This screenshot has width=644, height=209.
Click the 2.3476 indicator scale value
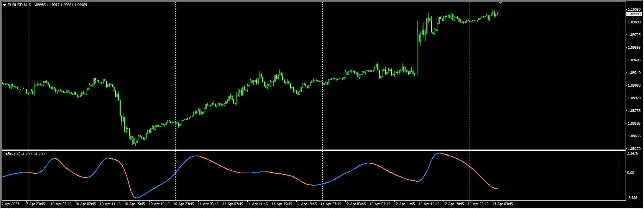633,153
